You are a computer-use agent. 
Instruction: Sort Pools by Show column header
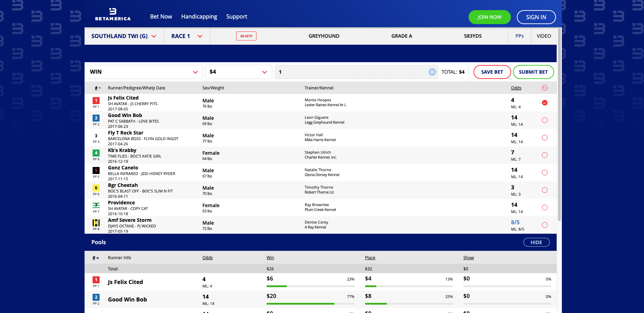469,258
